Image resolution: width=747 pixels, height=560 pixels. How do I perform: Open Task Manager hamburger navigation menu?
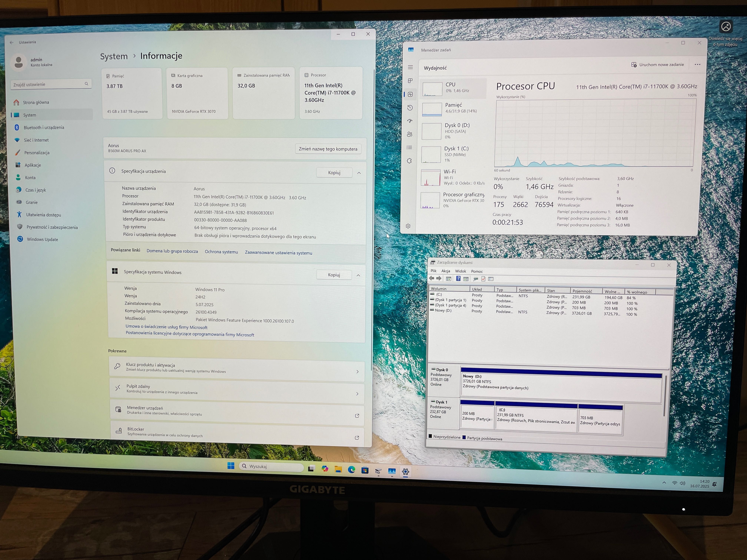pos(410,68)
